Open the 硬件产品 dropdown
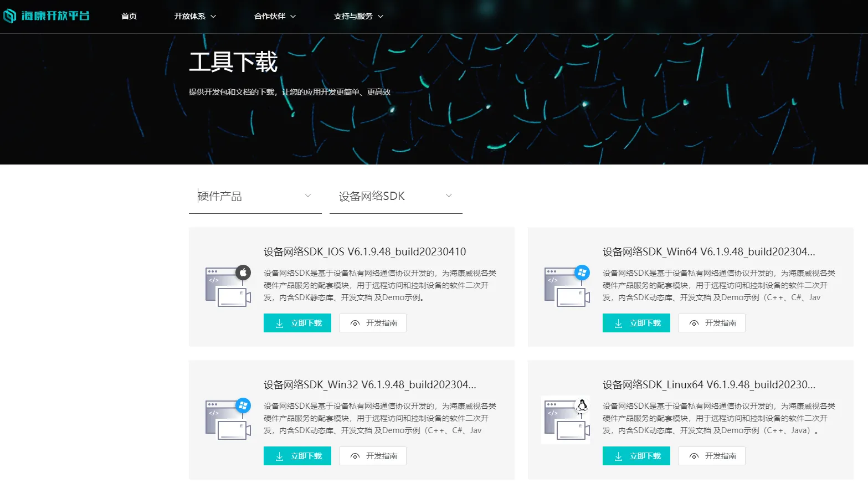The height and width of the screenshot is (488, 868). 255,196
